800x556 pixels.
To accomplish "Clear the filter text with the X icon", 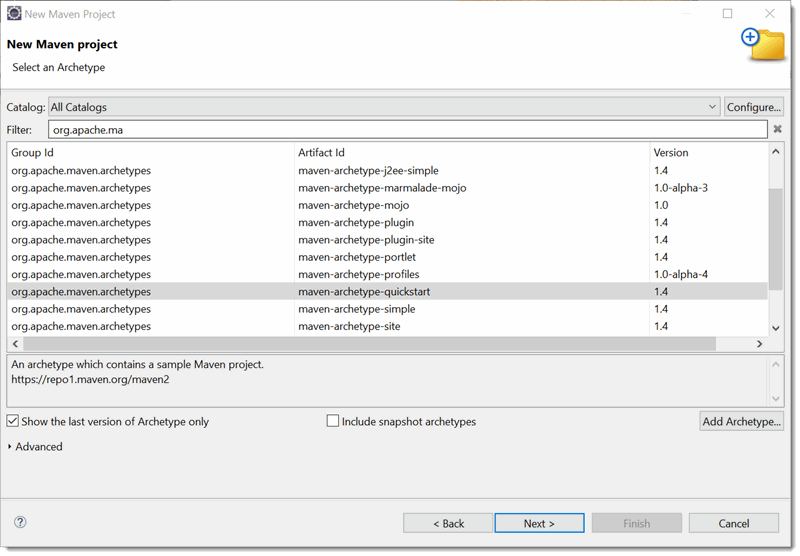I will point(777,130).
